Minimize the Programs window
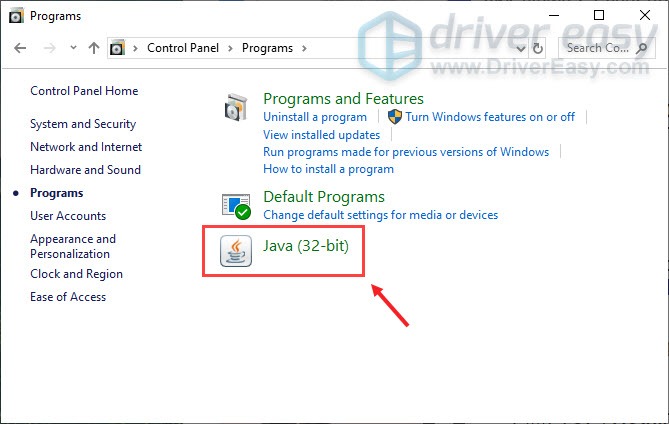 pos(554,15)
